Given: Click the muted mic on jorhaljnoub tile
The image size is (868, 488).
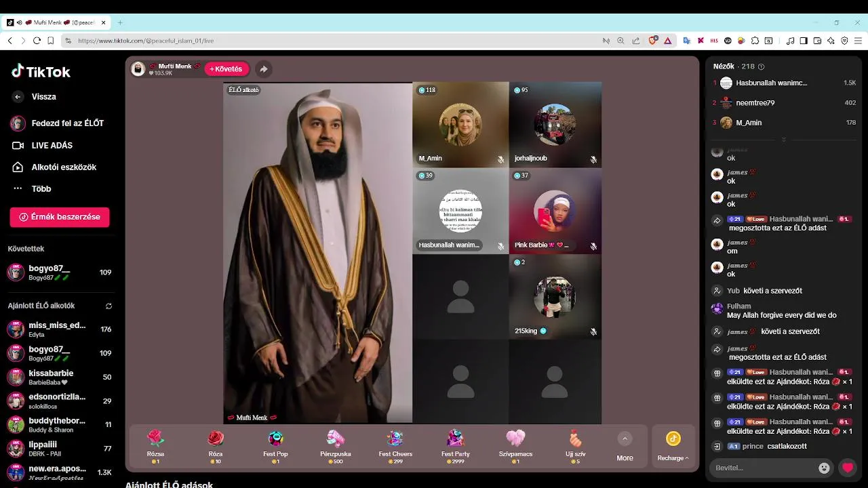Looking at the screenshot, I should click(593, 159).
